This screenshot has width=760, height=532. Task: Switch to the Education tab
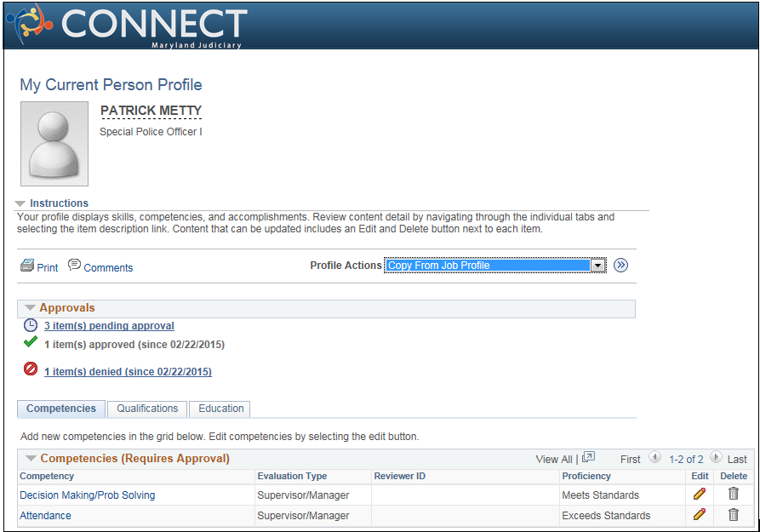[x=220, y=409]
